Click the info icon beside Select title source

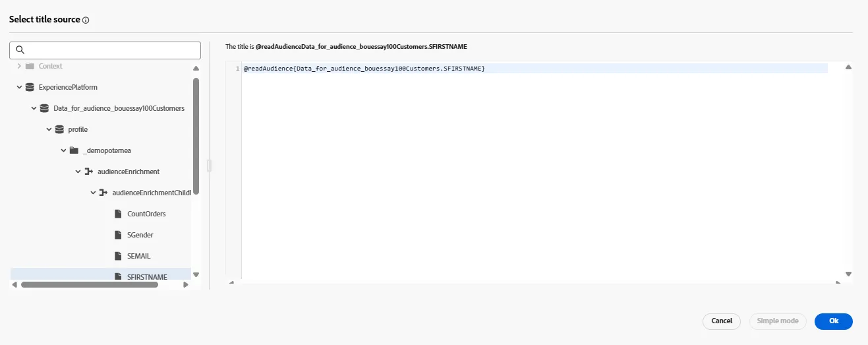click(86, 20)
